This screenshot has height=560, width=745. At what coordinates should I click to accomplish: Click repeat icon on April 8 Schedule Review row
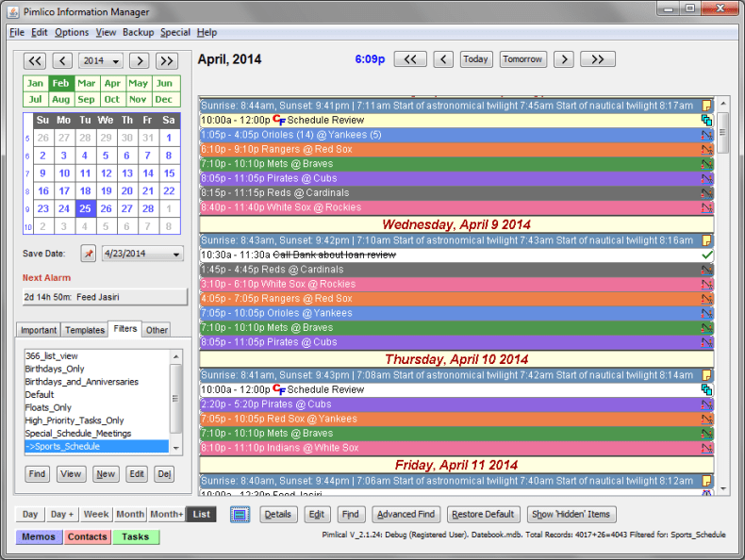click(x=706, y=120)
